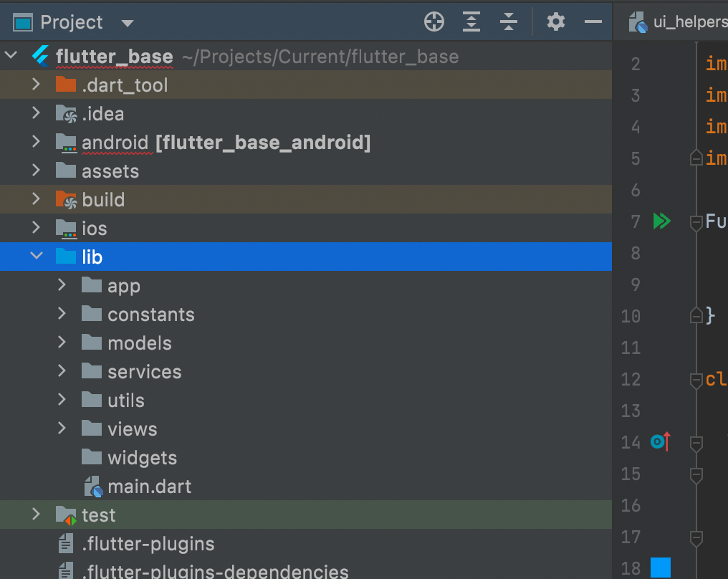728x579 pixels.
Task: Expand the android directory
Action: 37,142
